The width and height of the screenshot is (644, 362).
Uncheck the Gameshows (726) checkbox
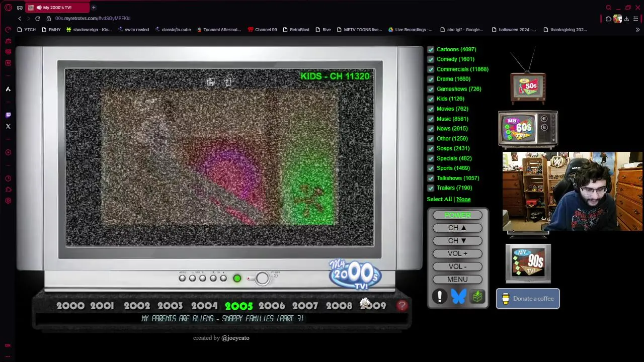[431, 89]
